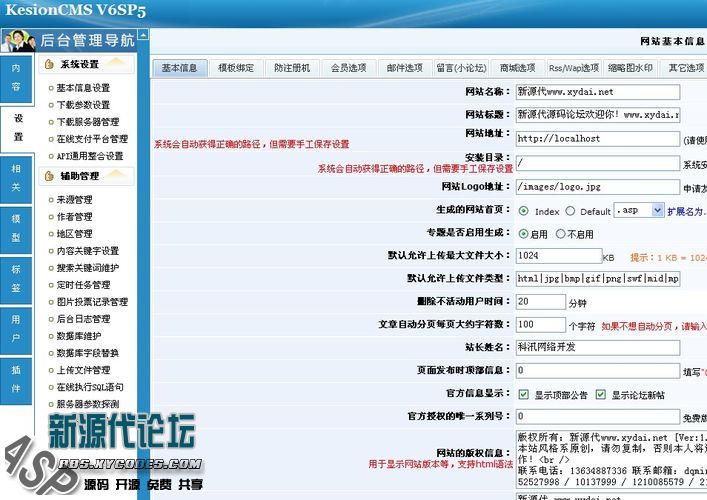The height and width of the screenshot is (500, 707).
Task: Switch to the Rss/Wap选项 tab
Action: tap(574, 68)
